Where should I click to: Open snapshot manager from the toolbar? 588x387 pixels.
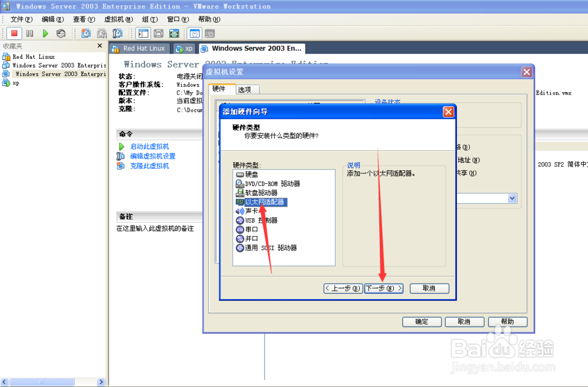coord(118,33)
